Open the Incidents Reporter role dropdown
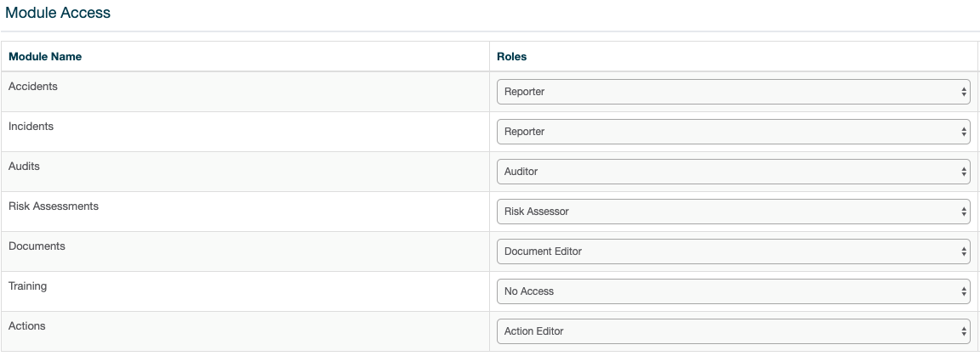980x356 pixels. click(733, 132)
